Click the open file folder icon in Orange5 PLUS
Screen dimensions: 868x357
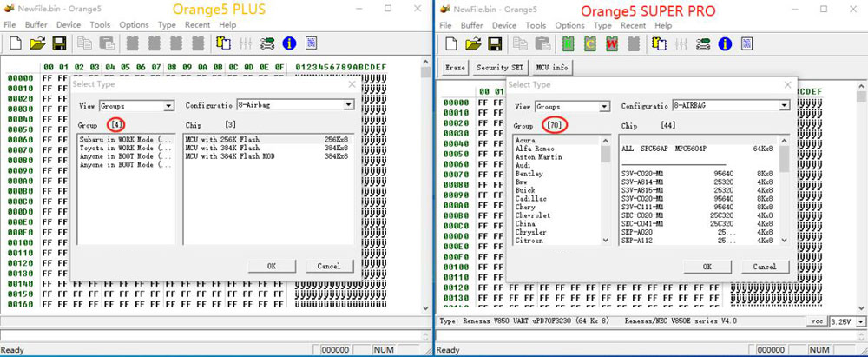pyautogui.click(x=37, y=43)
